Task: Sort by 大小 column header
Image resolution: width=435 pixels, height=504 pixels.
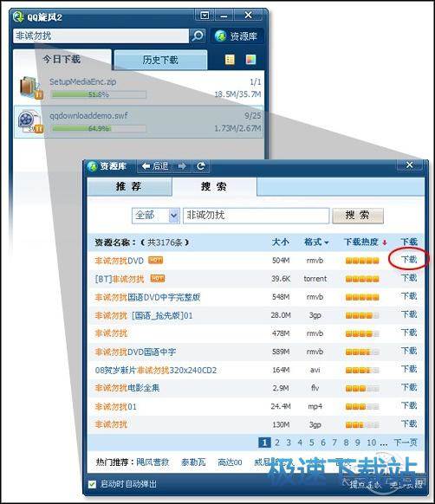Action: click(x=280, y=242)
